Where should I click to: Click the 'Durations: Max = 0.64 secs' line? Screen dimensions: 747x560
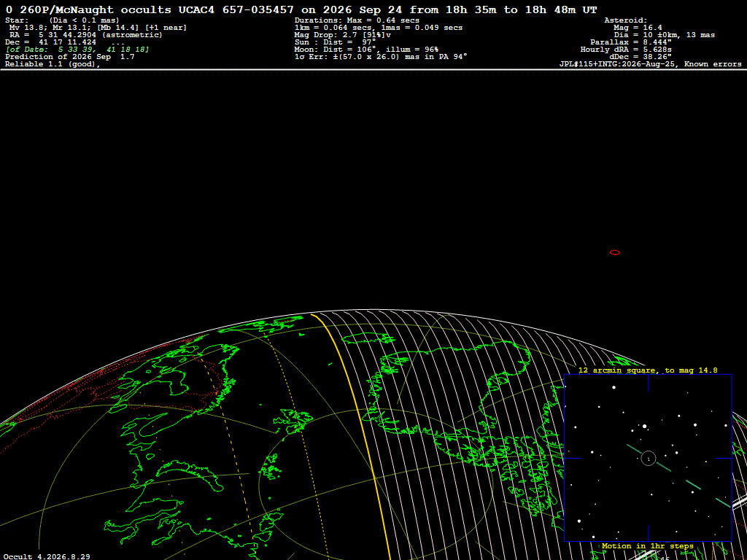(x=357, y=20)
